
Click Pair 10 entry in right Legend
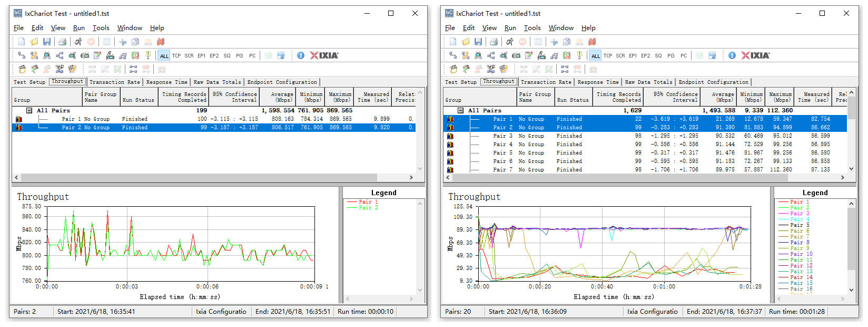click(x=795, y=254)
